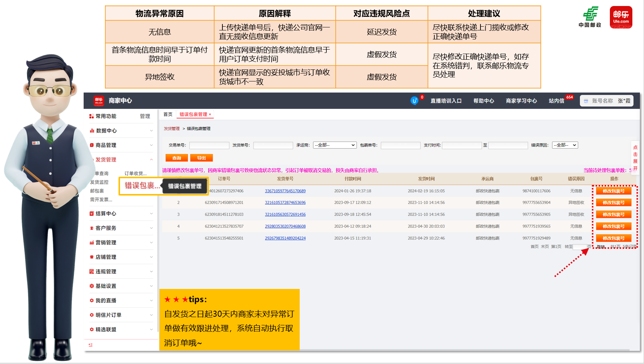Select 错误包裹... under 发货管理 in the sidebar
Viewport: 644px width, 364px height.
tap(142, 185)
